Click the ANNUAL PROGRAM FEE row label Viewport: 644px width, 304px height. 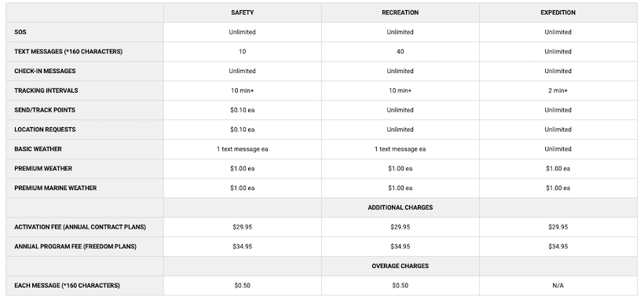[x=75, y=247]
